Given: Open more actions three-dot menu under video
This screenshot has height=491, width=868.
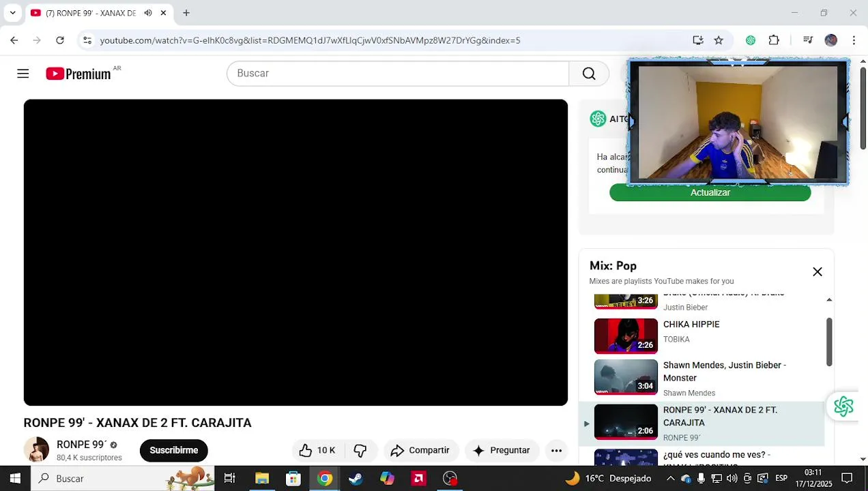Looking at the screenshot, I should click(557, 450).
